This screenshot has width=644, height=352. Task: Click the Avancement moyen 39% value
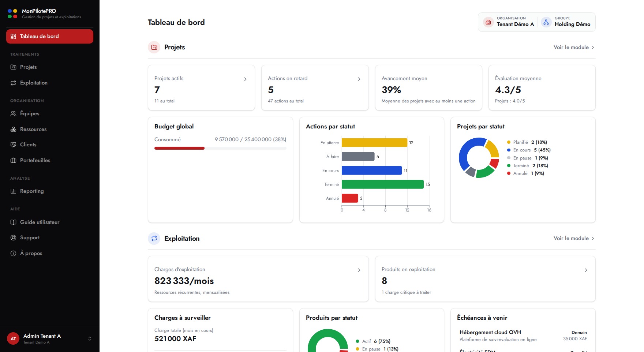[391, 90]
